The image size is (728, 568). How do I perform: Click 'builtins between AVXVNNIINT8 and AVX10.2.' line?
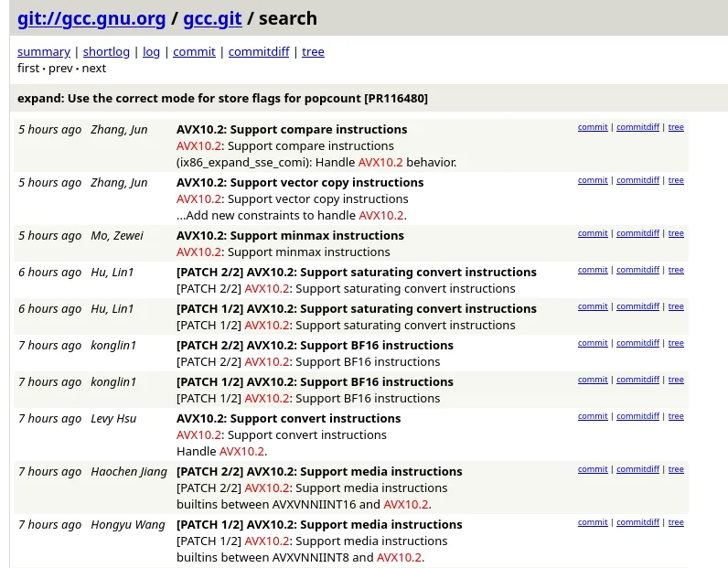click(x=300, y=557)
